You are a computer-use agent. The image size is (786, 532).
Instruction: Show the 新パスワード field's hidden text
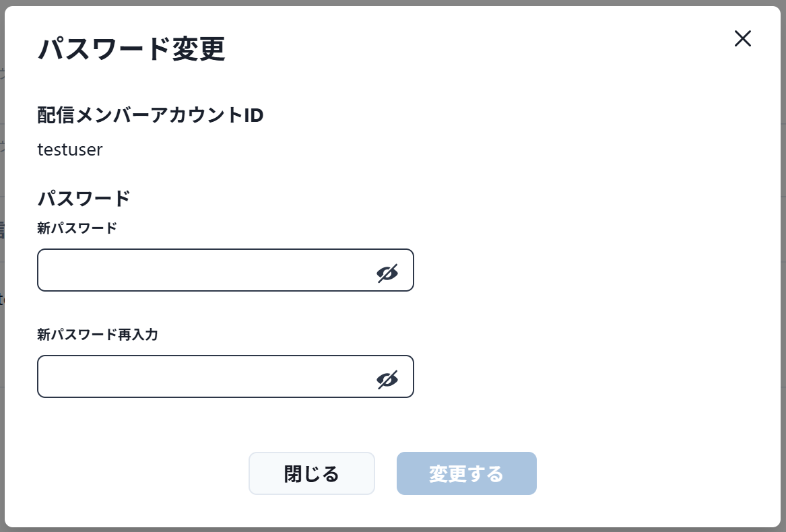pyautogui.click(x=387, y=273)
